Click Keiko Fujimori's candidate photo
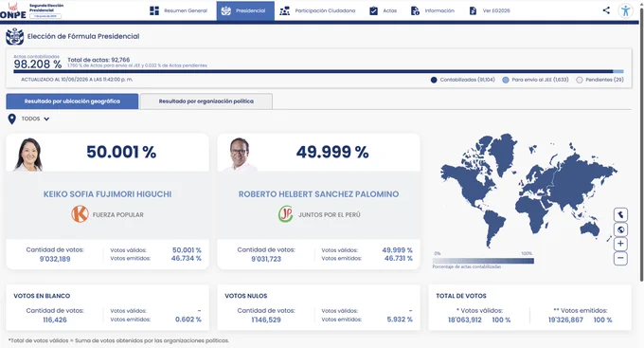This screenshot has height=348, width=644. coord(28,154)
